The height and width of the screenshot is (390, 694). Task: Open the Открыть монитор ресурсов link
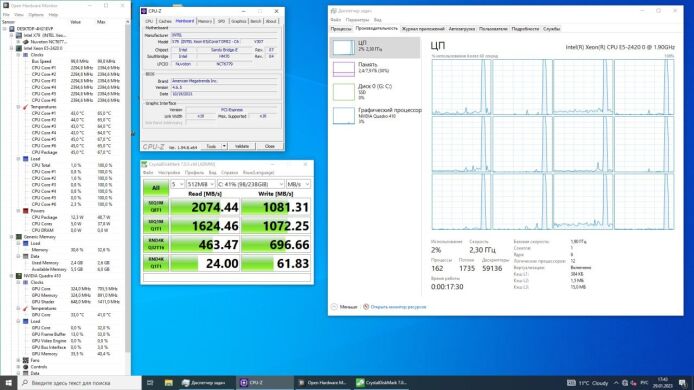pos(398,307)
